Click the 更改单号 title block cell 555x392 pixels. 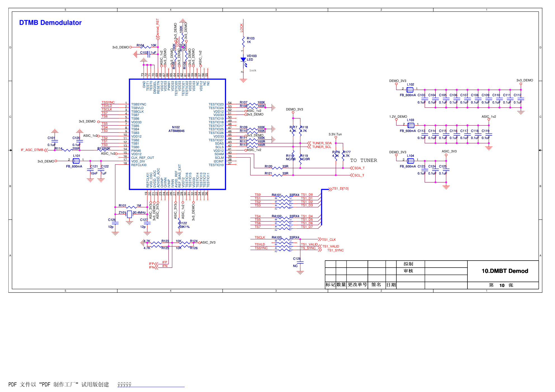click(357, 285)
